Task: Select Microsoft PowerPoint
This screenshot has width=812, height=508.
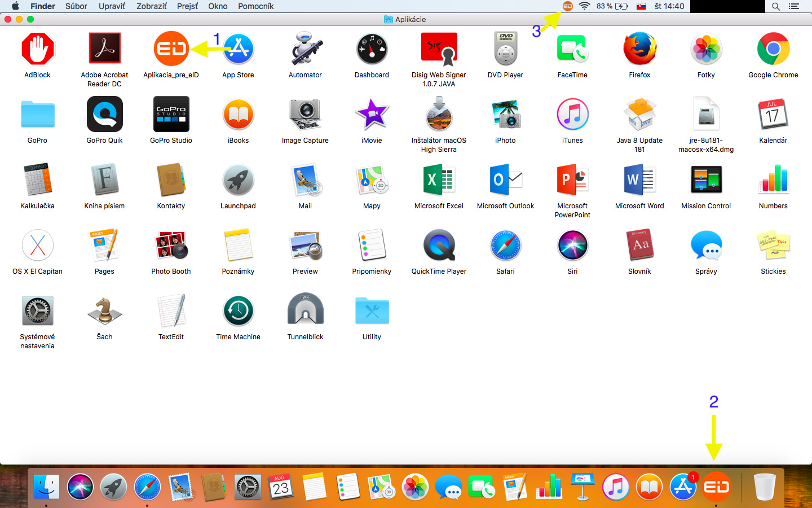Action: [572, 180]
